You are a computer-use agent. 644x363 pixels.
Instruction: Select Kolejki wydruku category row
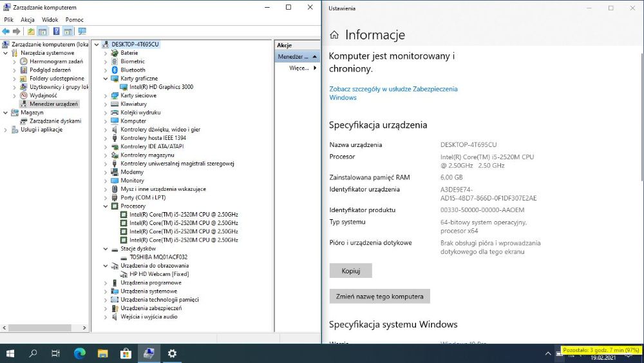tap(140, 112)
